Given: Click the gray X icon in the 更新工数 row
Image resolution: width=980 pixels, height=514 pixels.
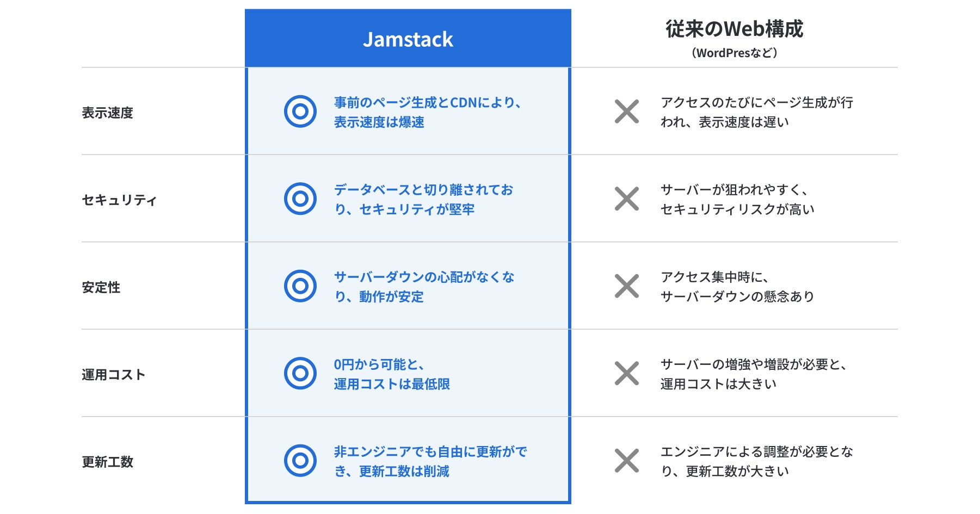Looking at the screenshot, I should click(x=626, y=461).
